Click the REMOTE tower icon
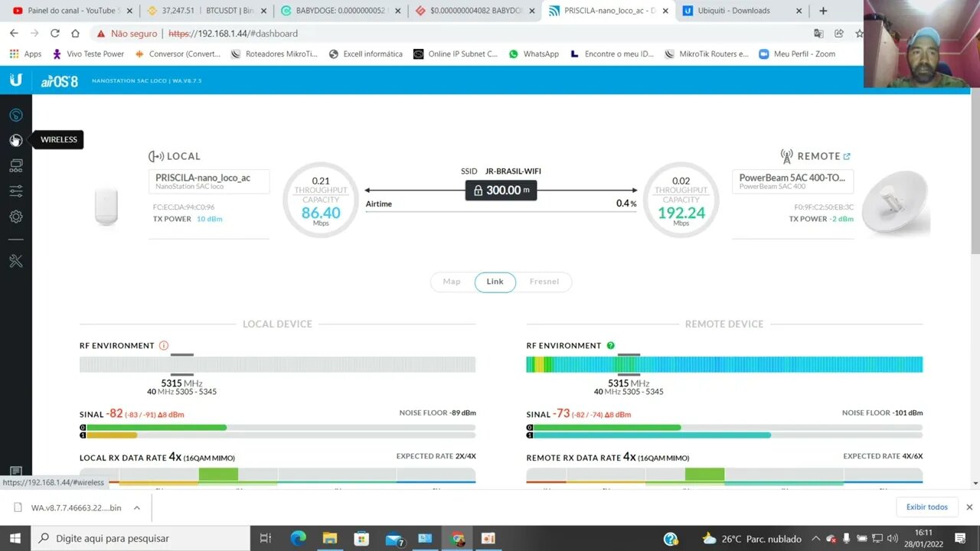The image size is (980, 551). click(x=786, y=156)
